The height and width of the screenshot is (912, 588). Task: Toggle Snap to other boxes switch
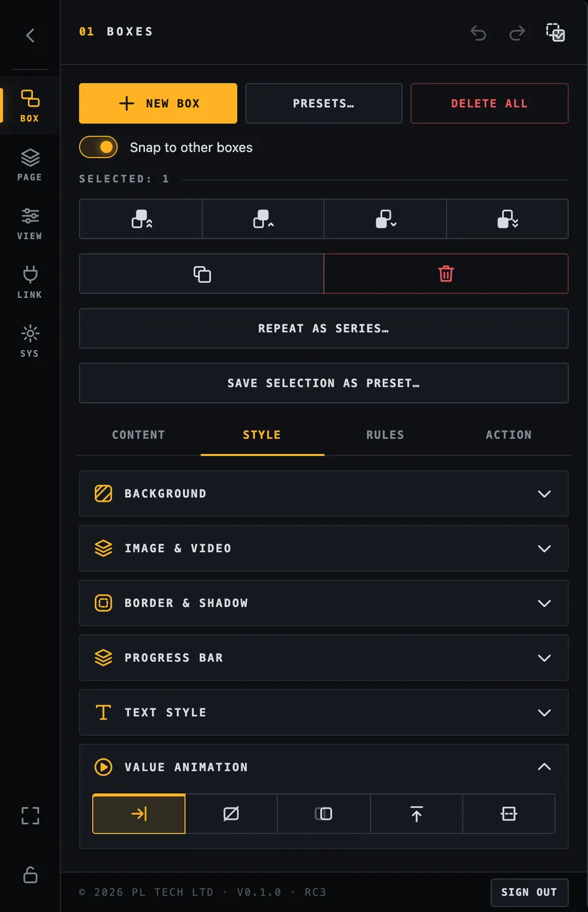(99, 147)
